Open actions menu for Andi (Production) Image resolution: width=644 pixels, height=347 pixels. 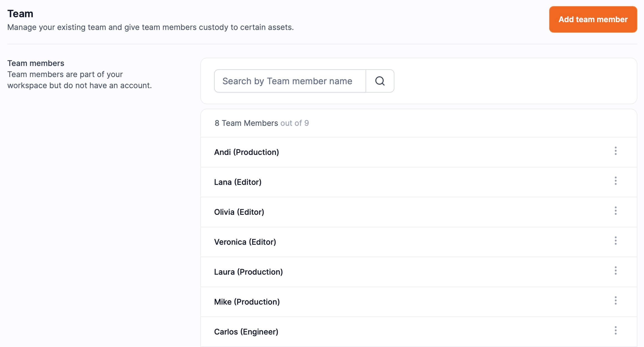pyautogui.click(x=615, y=151)
